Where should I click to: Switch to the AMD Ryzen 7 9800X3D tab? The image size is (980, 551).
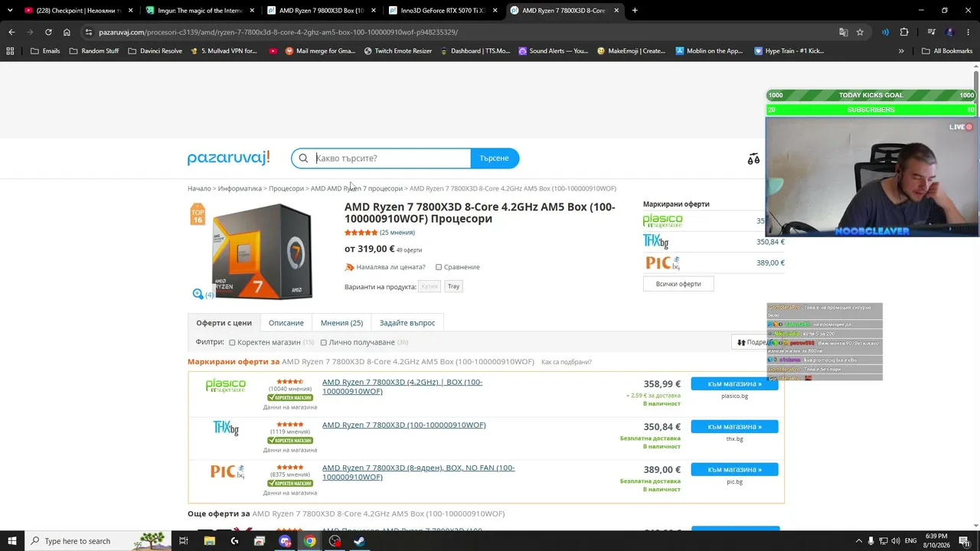(x=319, y=11)
